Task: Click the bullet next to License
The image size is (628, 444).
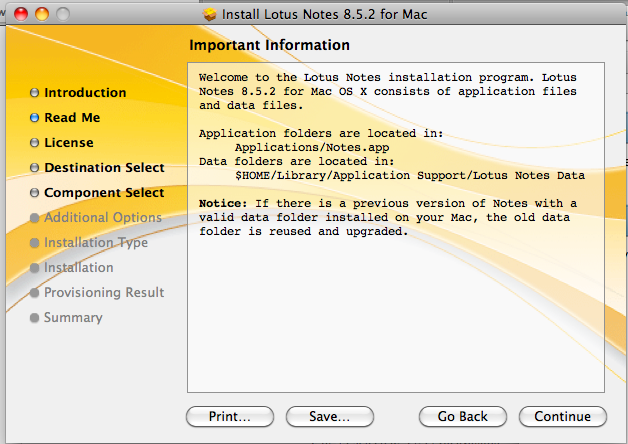Action: coord(34,143)
